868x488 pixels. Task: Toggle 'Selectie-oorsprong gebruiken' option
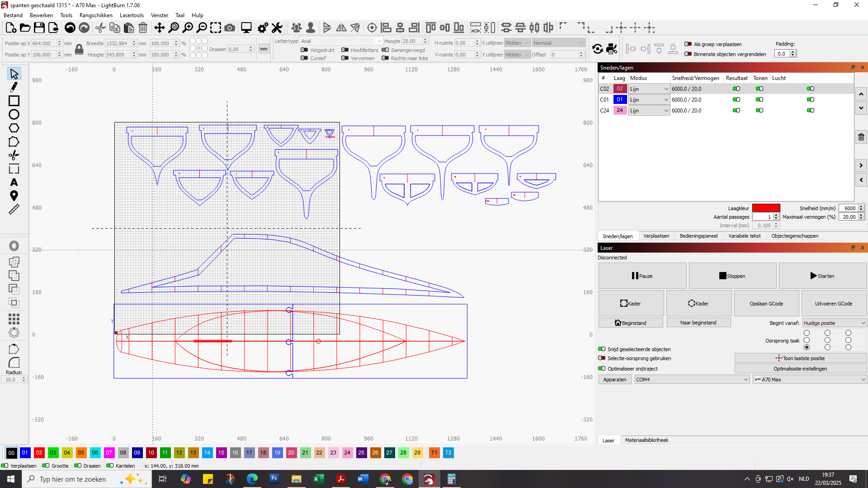(x=602, y=358)
